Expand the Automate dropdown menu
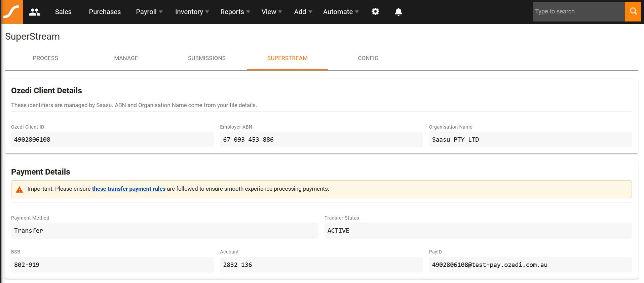Image resolution: width=644 pixels, height=283 pixels. coord(341,12)
